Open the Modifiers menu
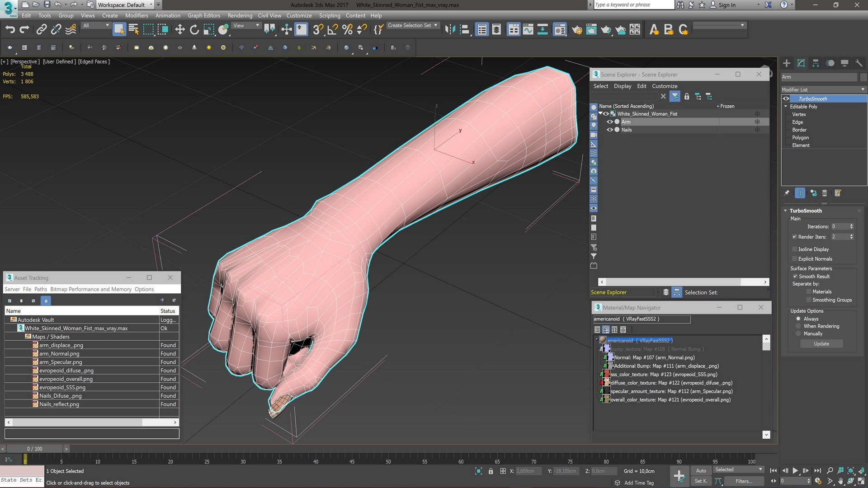Image resolution: width=868 pixels, height=488 pixels. click(137, 15)
